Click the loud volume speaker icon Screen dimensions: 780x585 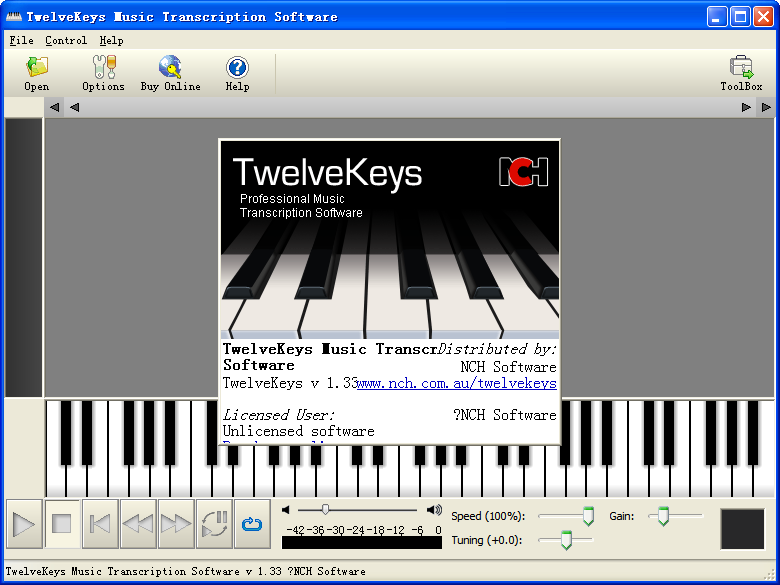click(434, 509)
